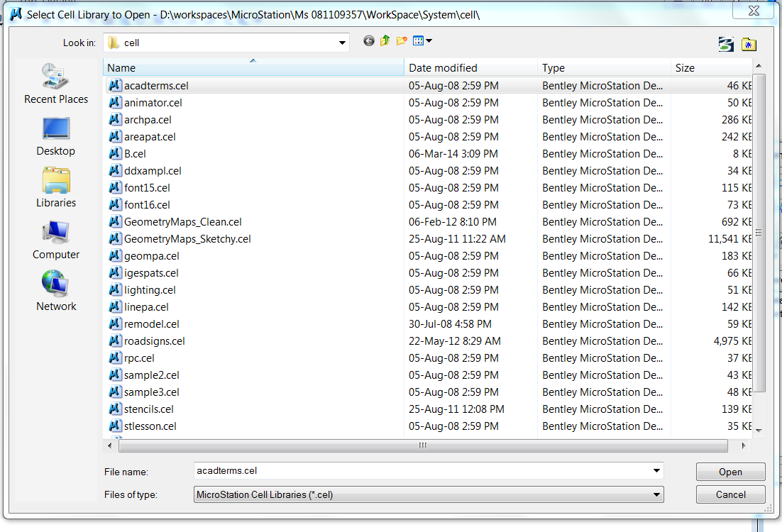Image resolution: width=782 pixels, height=532 pixels.
Task: Select the font16.cel file icon
Action: click(115, 204)
